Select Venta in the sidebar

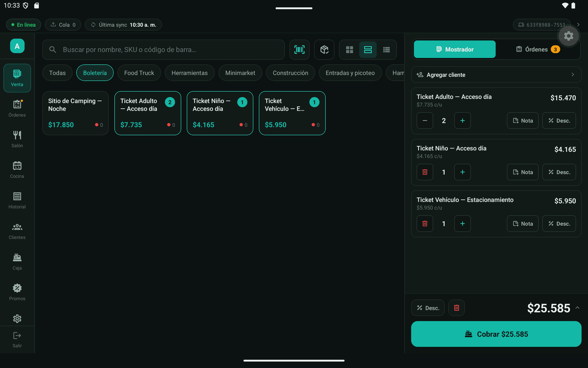(17, 78)
